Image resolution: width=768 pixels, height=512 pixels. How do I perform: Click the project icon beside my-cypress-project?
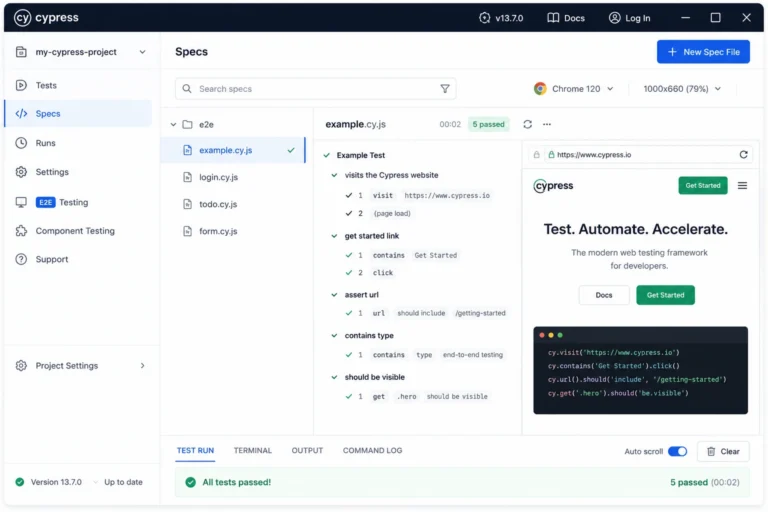point(21,52)
